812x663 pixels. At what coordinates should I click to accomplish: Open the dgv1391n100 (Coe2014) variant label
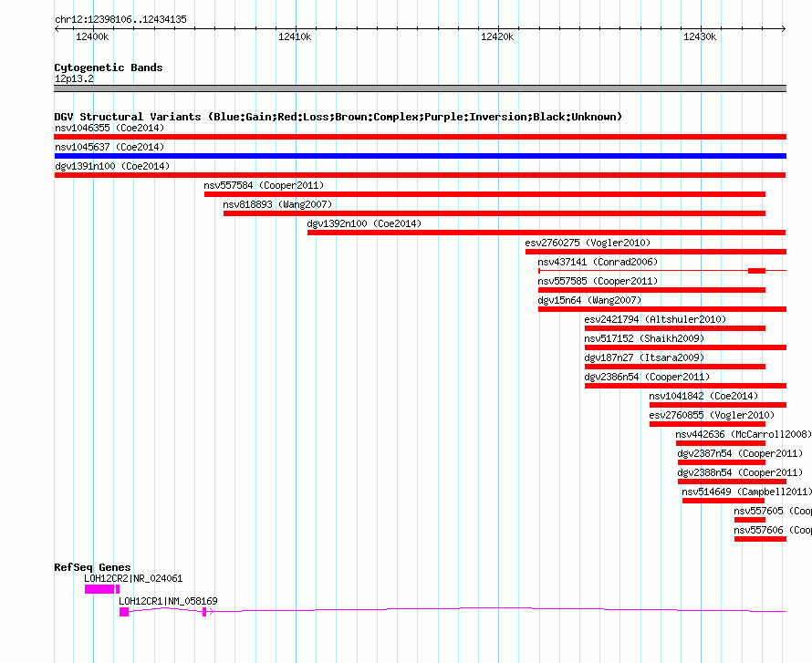point(112,166)
